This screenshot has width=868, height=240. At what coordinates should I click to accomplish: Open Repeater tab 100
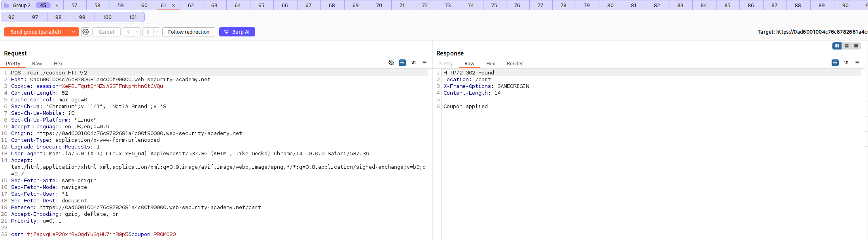click(107, 17)
